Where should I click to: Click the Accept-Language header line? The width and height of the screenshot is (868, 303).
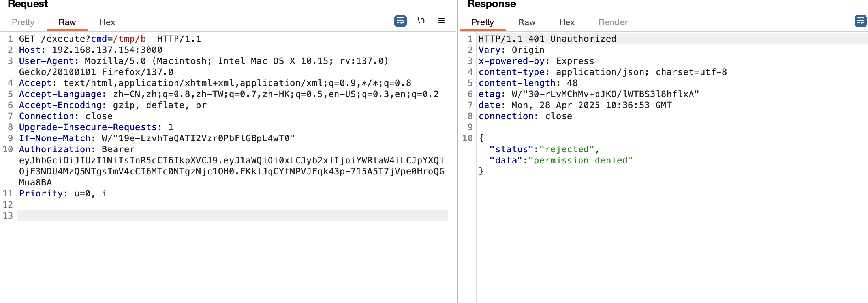coord(229,94)
